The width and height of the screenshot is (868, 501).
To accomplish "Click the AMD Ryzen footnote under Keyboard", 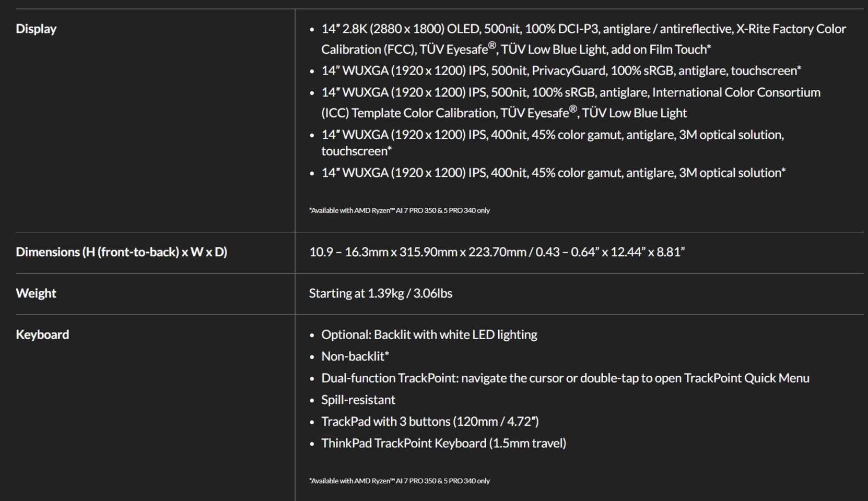I will click(x=400, y=481).
